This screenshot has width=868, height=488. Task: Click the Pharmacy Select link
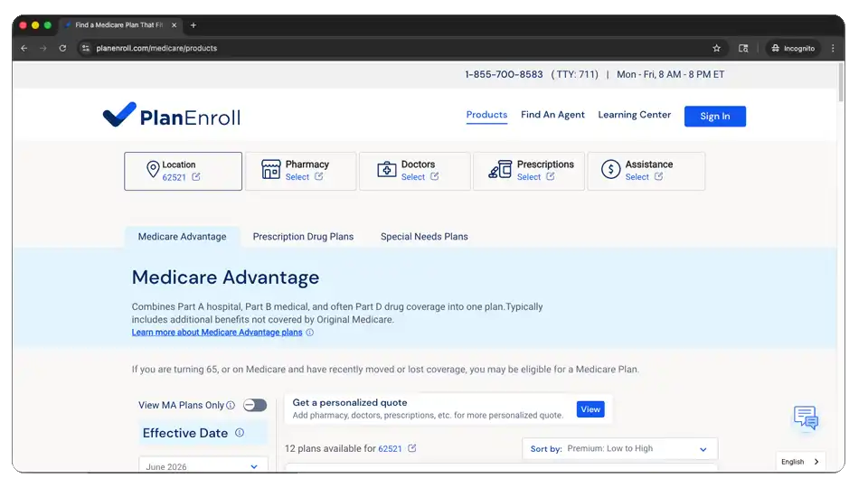click(x=297, y=177)
